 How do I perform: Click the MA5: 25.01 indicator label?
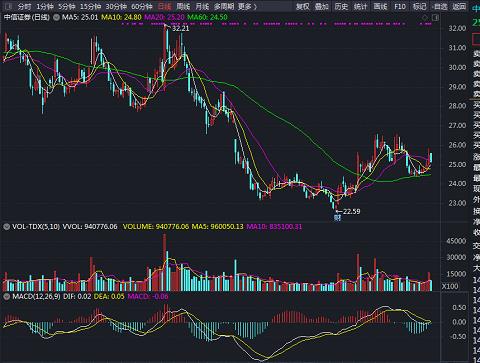click(80, 17)
